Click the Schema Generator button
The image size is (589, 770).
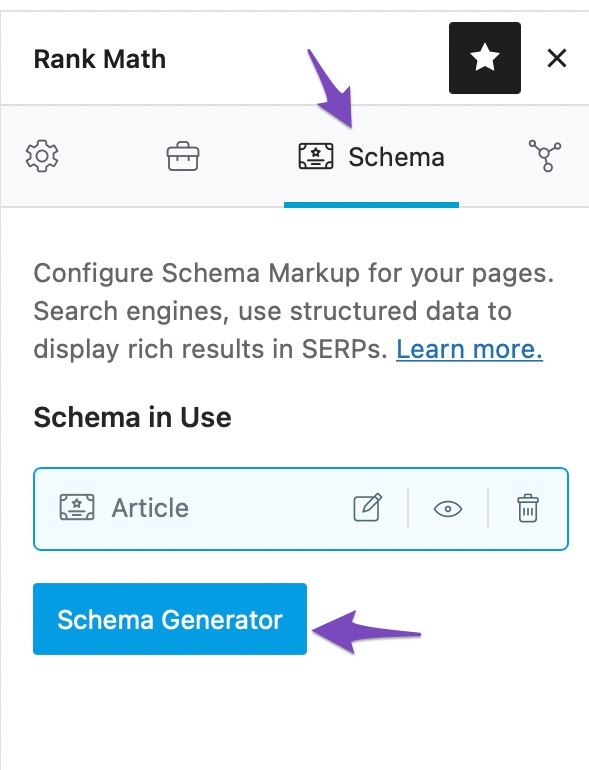click(170, 619)
